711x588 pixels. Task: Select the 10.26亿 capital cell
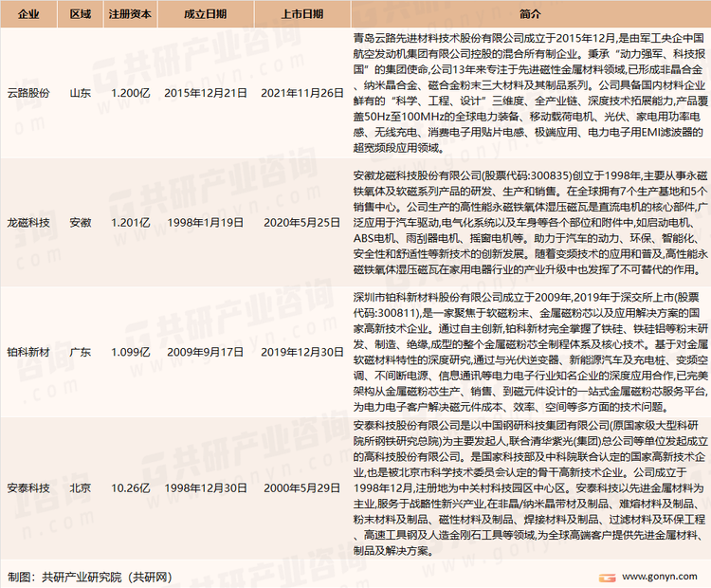pyautogui.click(x=130, y=488)
